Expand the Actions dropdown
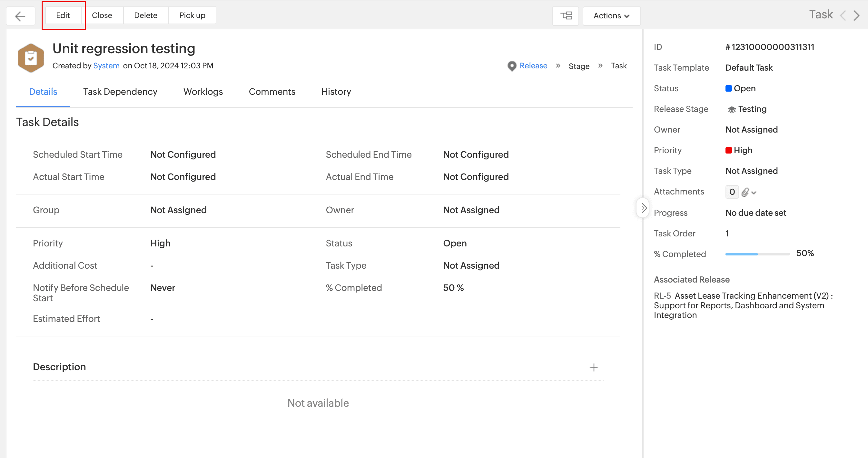 611,16
